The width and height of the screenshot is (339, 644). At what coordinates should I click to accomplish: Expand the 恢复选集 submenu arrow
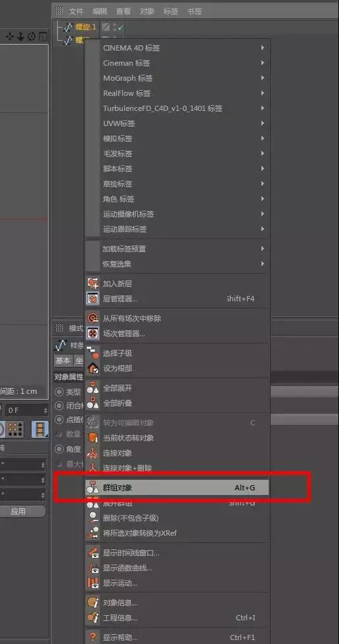pyautogui.click(x=262, y=264)
